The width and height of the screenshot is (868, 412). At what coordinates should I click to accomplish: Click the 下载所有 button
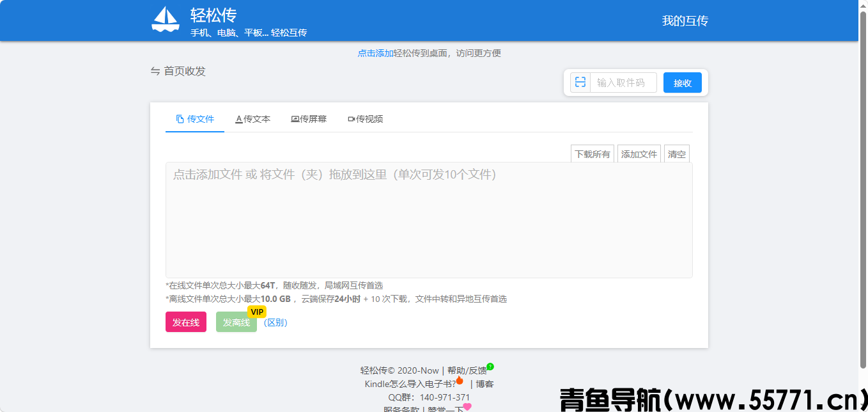click(593, 154)
